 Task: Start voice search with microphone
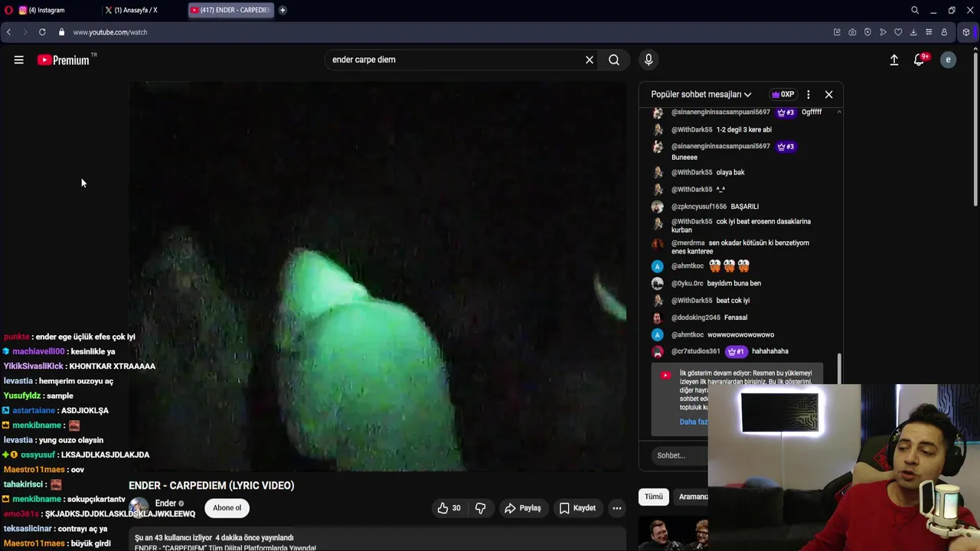(x=648, y=60)
